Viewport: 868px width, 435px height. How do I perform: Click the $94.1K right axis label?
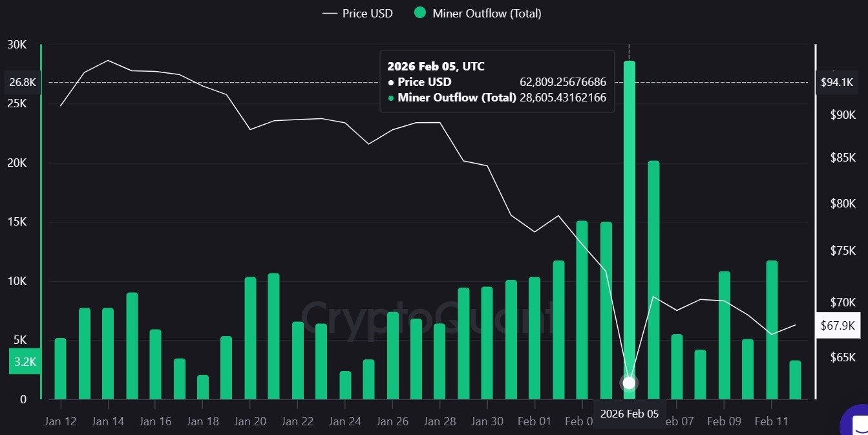838,82
